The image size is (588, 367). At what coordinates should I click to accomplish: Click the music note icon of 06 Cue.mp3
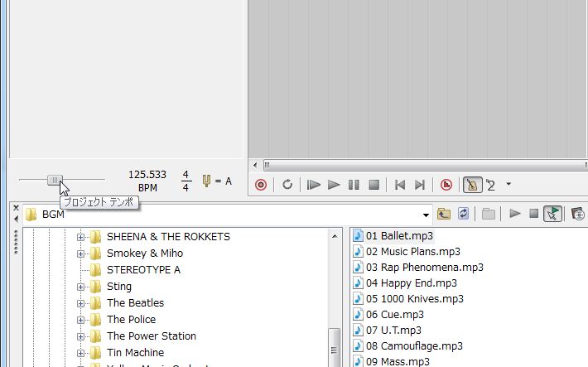click(358, 315)
